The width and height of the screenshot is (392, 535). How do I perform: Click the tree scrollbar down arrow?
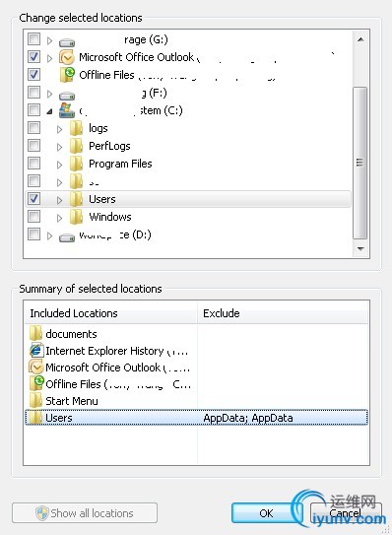tap(360, 248)
